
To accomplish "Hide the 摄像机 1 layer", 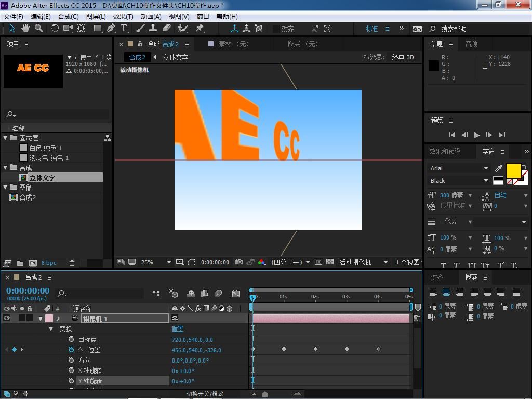I will tap(6, 318).
